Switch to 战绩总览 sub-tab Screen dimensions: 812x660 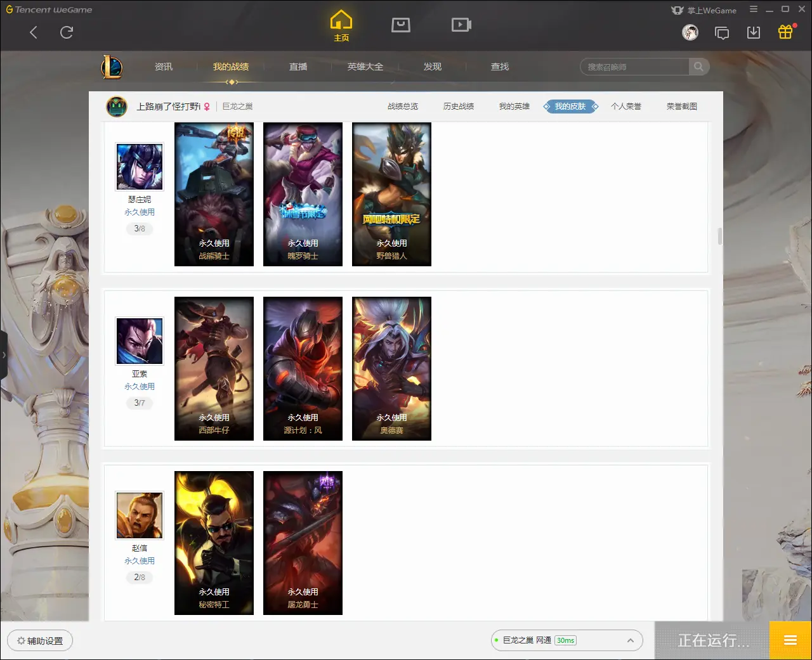[x=403, y=107]
